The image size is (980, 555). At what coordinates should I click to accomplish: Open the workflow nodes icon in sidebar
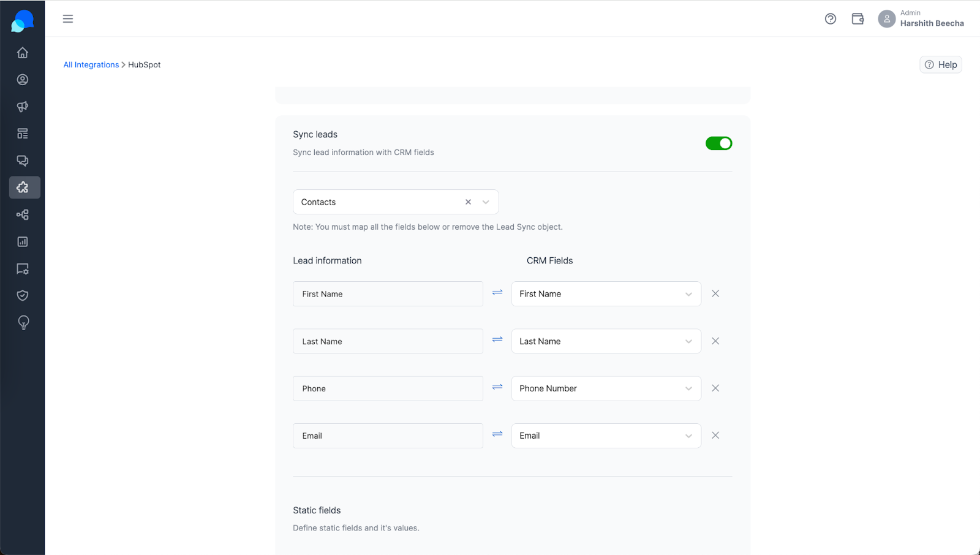pos(23,214)
